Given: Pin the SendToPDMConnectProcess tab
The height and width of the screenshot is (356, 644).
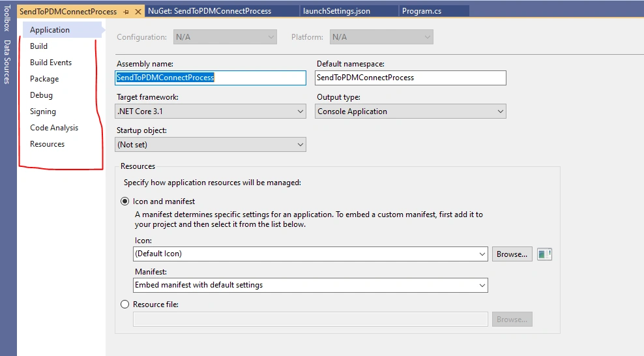Looking at the screenshot, I should tap(126, 12).
